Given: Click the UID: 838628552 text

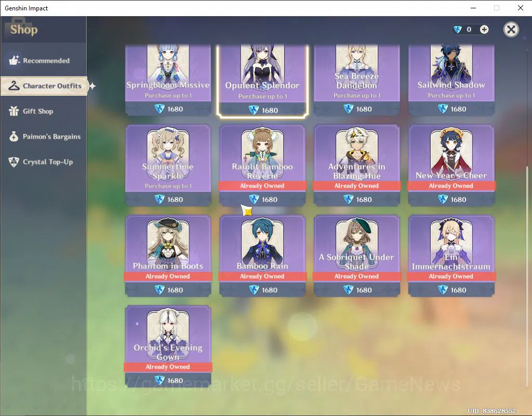Looking at the screenshot, I should (491, 411).
